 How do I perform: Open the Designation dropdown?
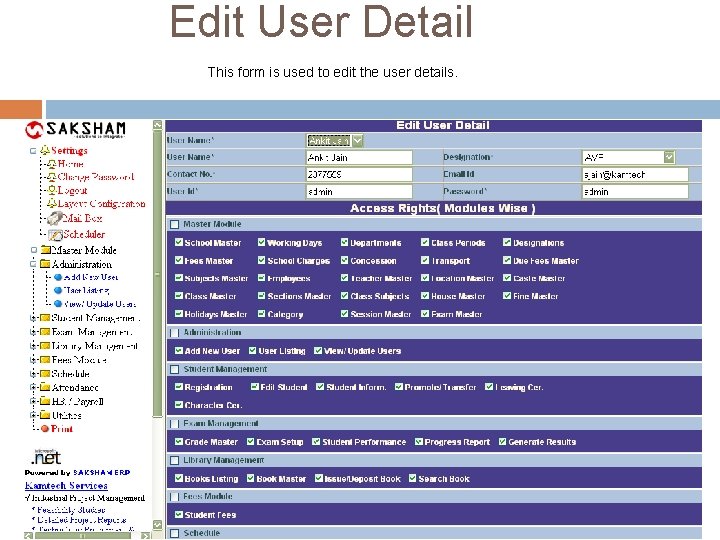[x=669, y=157]
